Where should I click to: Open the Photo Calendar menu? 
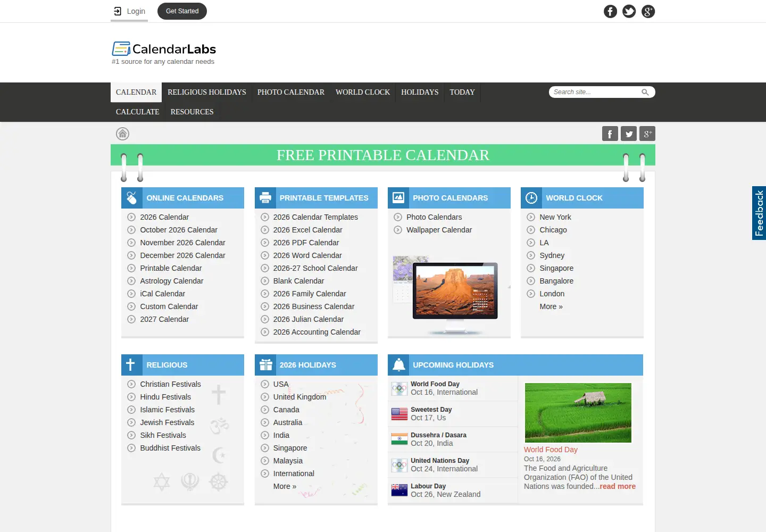(x=291, y=92)
